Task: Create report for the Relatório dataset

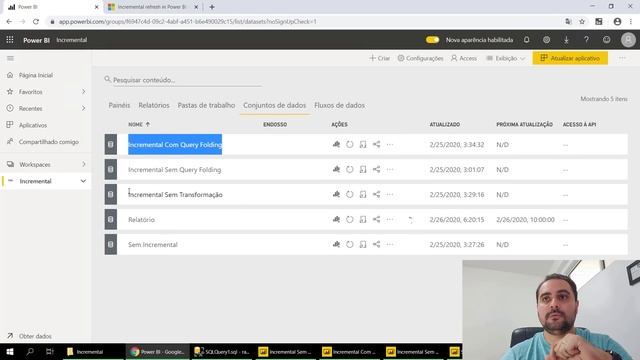Action: [x=336, y=220]
